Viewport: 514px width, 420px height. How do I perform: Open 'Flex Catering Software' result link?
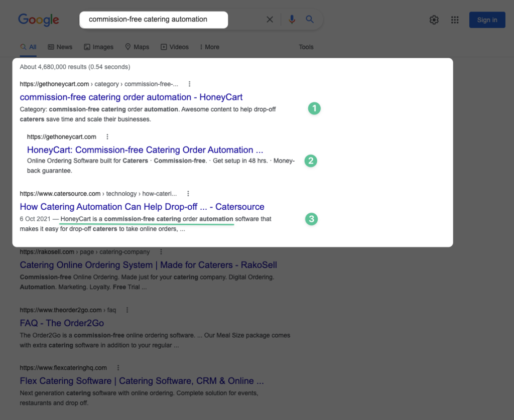coord(142,381)
